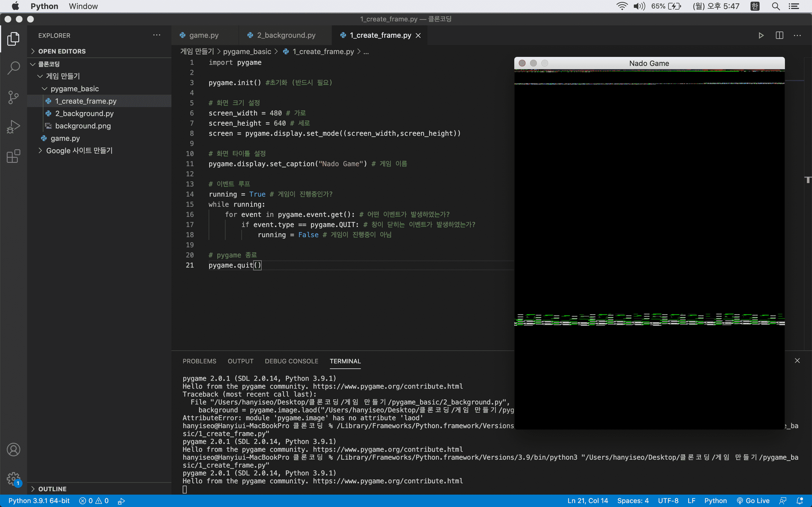
Task: Open the Extensions view
Action: (x=14, y=156)
